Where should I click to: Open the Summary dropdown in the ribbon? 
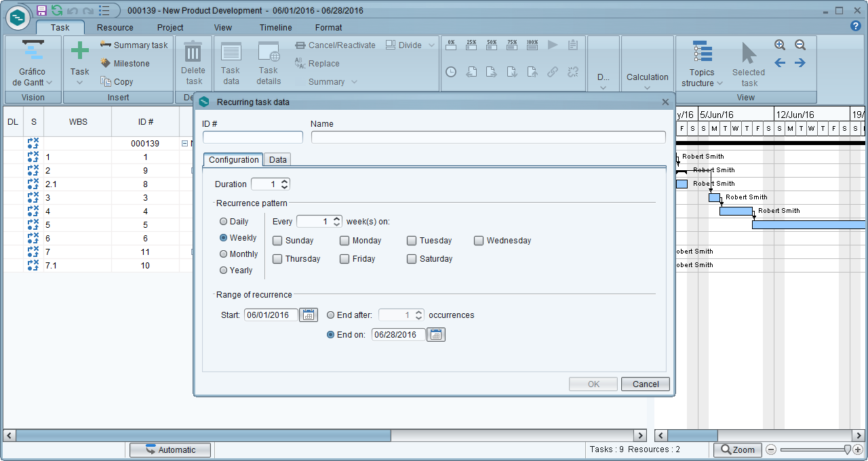click(332, 82)
